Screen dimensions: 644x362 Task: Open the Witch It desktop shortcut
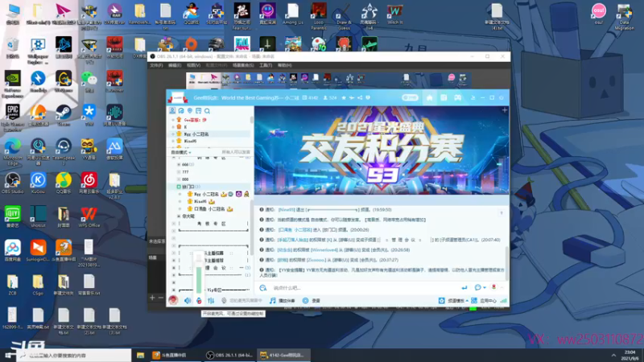click(x=394, y=14)
